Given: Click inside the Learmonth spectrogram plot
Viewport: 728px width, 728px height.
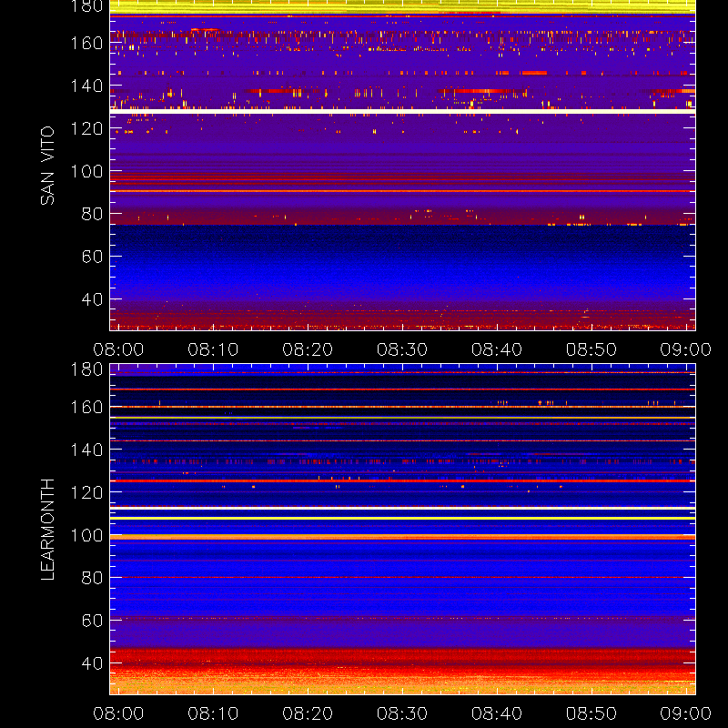Looking at the screenshot, I should 402,530.
